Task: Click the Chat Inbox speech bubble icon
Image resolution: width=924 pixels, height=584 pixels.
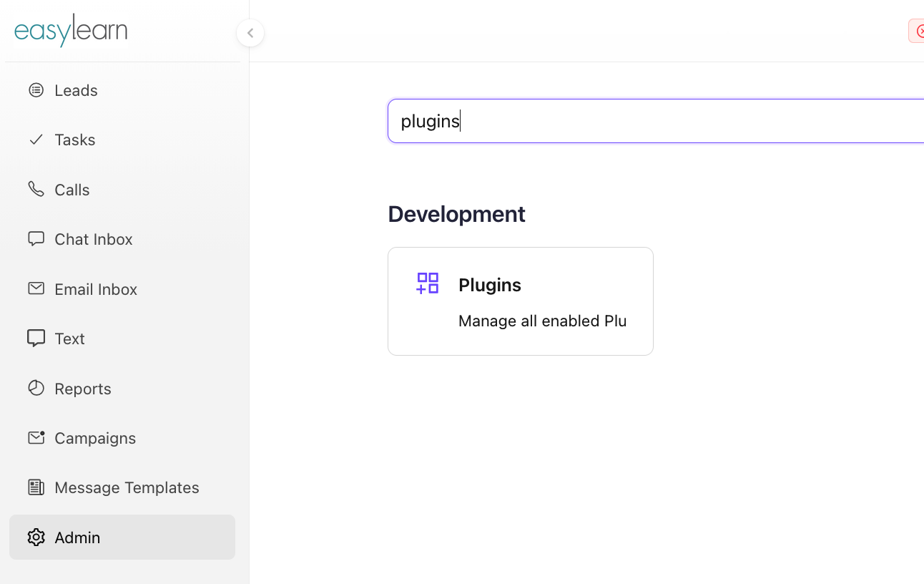Action: click(36, 238)
